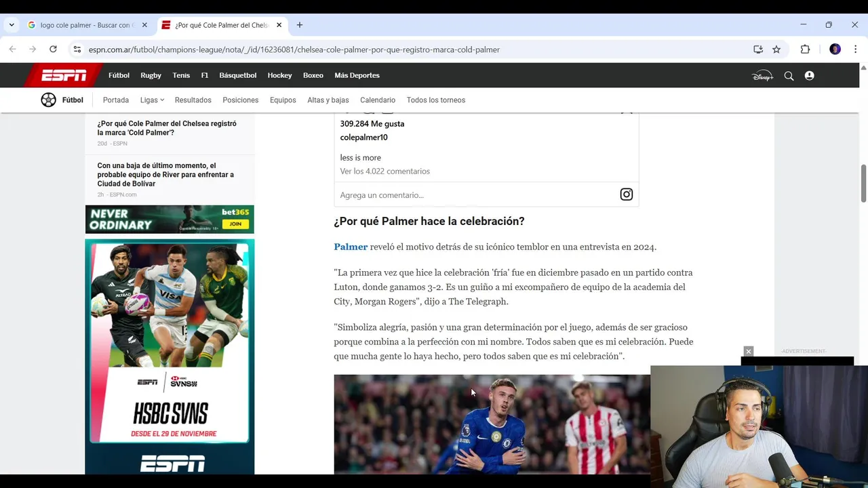Click the blue Palmer player link
The image size is (868, 488).
click(x=351, y=247)
